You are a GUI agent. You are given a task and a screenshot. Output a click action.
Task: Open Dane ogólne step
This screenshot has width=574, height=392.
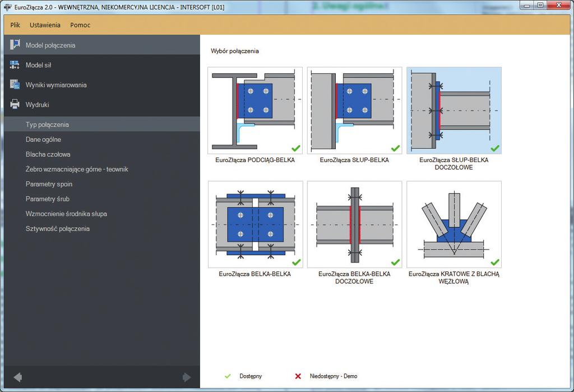tap(43, 139)
